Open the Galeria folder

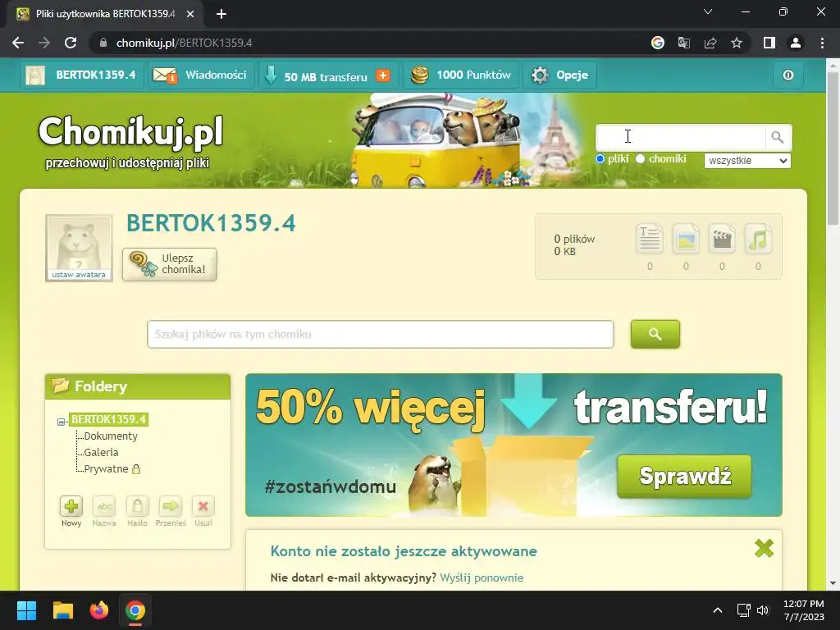(x=101, y=452)
